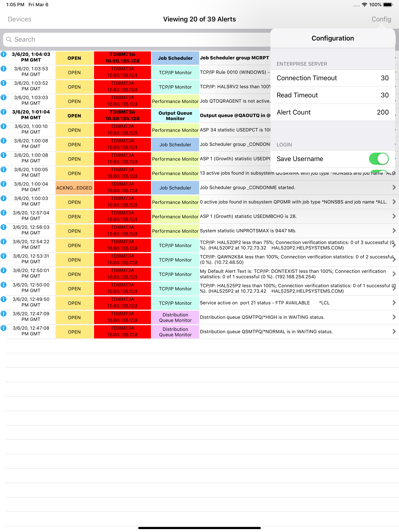Select the ACKNO...EDGED status cell
The height and width of the screenshot is (532, 399).
click(x=74, y=188)
